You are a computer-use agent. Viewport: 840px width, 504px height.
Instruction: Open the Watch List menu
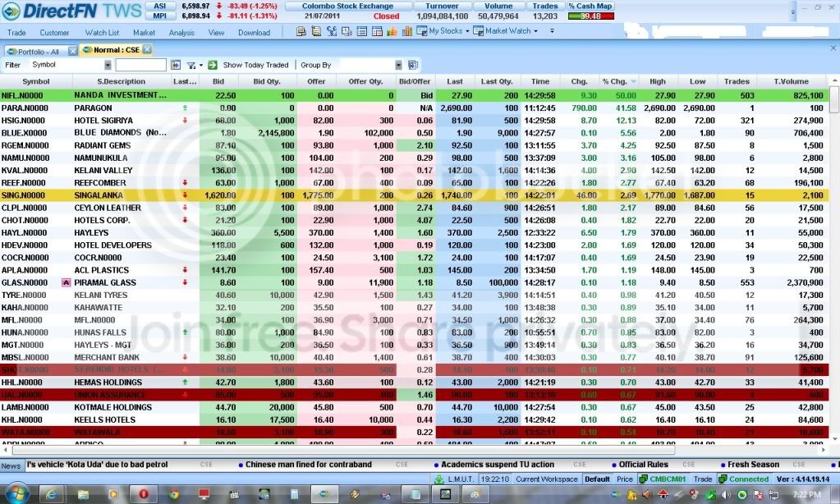pos(102,33)
